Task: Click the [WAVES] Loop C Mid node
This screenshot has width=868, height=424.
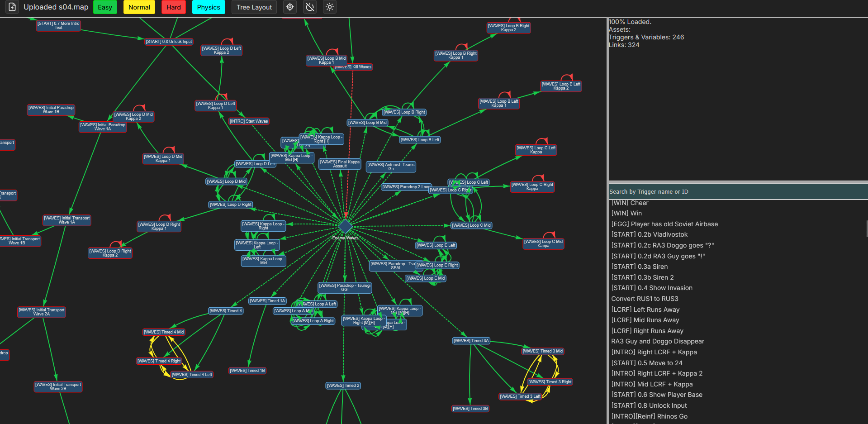Action: (x=471, y=225)
